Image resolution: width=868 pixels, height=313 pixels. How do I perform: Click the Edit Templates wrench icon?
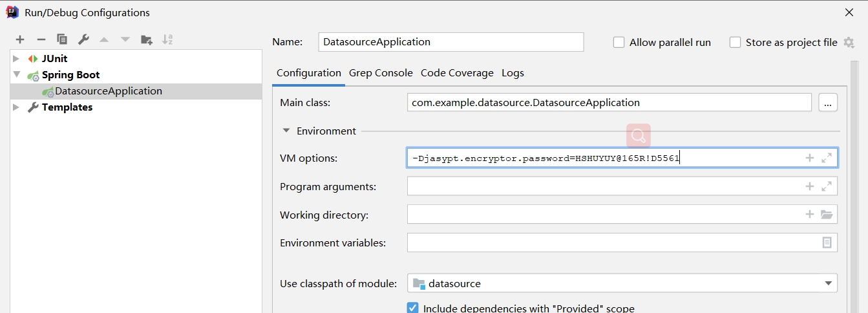tap(83, 40)
